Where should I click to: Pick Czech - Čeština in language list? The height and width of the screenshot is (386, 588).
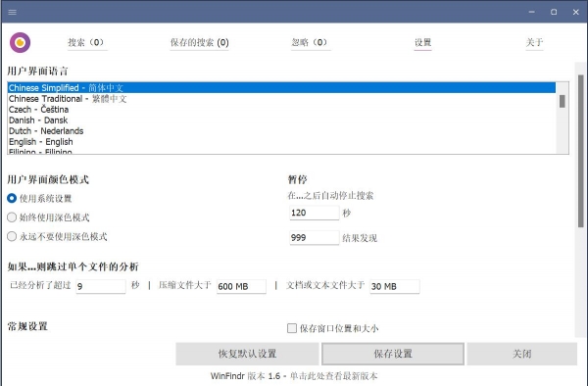coord(281,110)
